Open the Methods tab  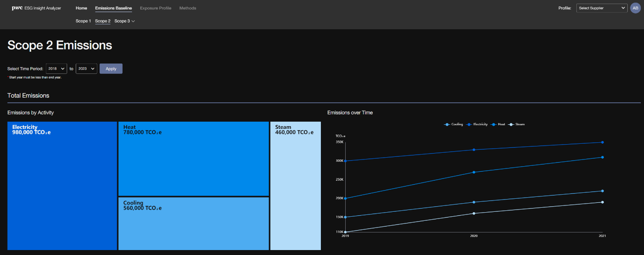[188, 8]
